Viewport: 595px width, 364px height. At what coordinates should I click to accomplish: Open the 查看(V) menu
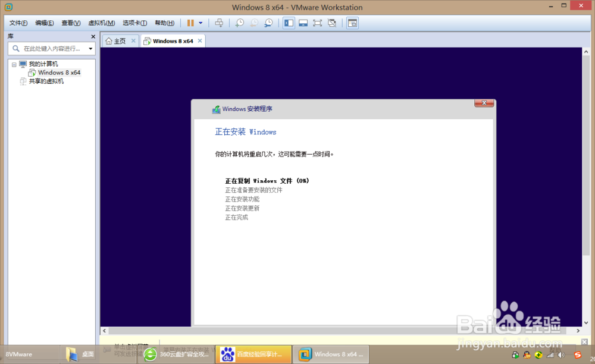pyautogui.click(x=71, y=23)
